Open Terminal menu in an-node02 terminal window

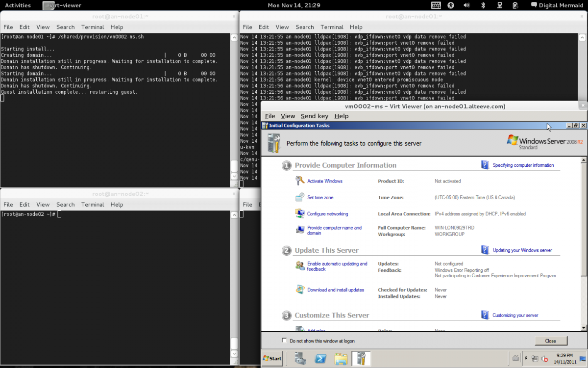pos(93,205)
